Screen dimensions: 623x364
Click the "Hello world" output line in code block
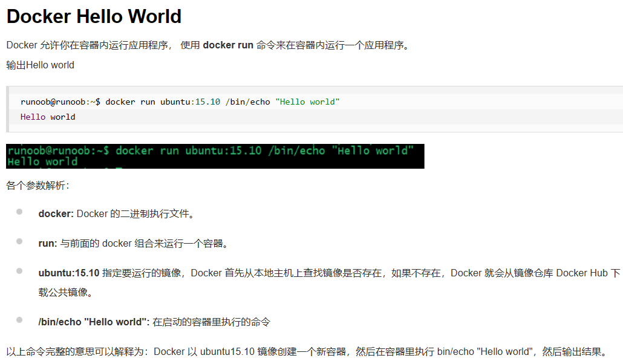pos(48,117)
